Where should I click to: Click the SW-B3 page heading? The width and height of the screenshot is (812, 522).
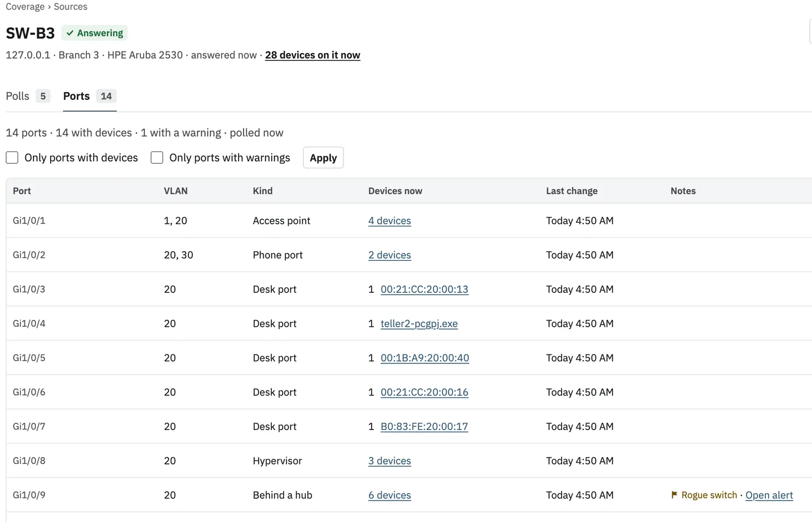pos(30,33)
